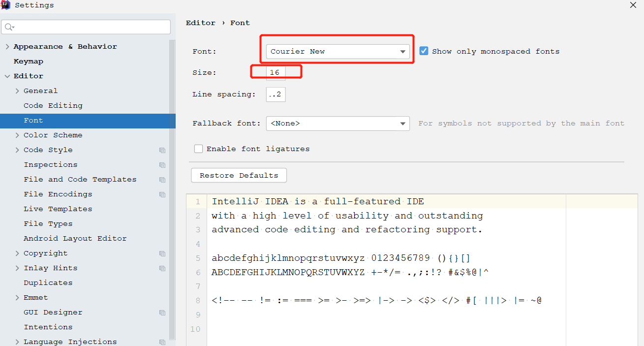This screenshot has width=644, height=346.
Task: Click the project-level icon beside Language Injections
Action: point(162,342)
